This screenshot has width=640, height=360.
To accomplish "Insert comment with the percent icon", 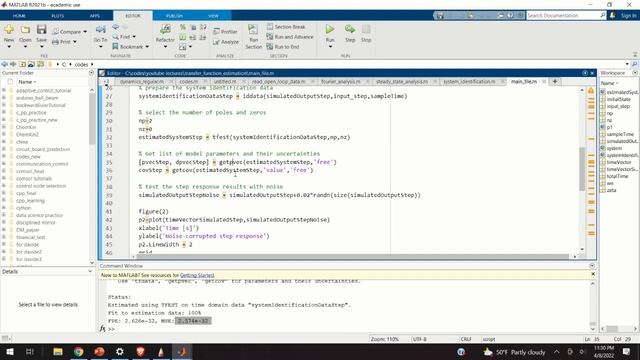I will (x=182, y=27).
